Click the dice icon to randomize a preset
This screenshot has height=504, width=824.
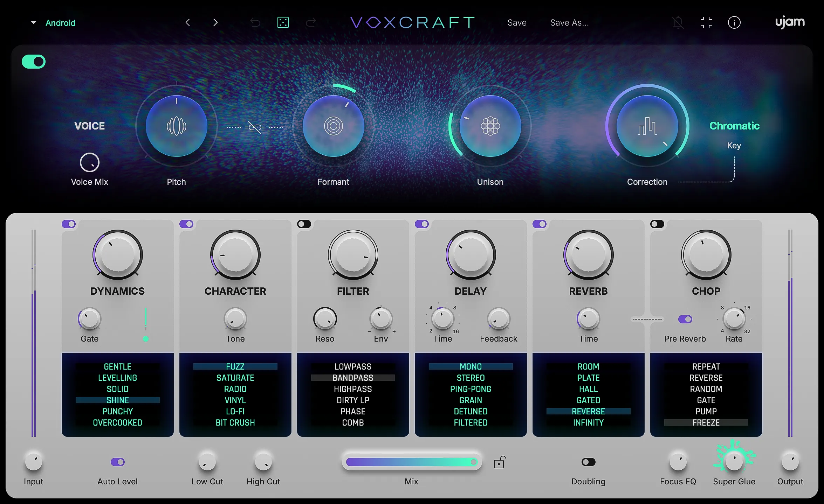pyautogui.click(x=283, y=22)
